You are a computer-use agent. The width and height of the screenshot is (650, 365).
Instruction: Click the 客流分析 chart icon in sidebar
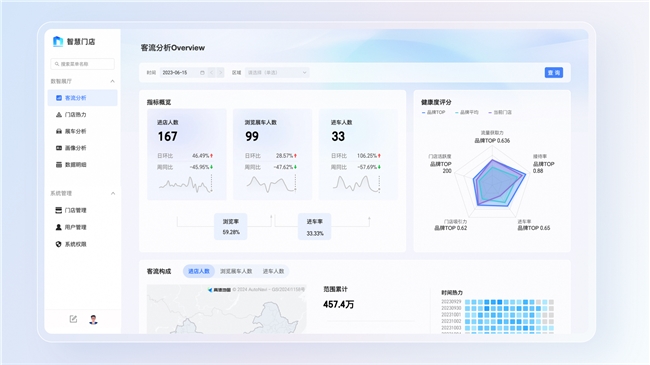tap(59, 98)
